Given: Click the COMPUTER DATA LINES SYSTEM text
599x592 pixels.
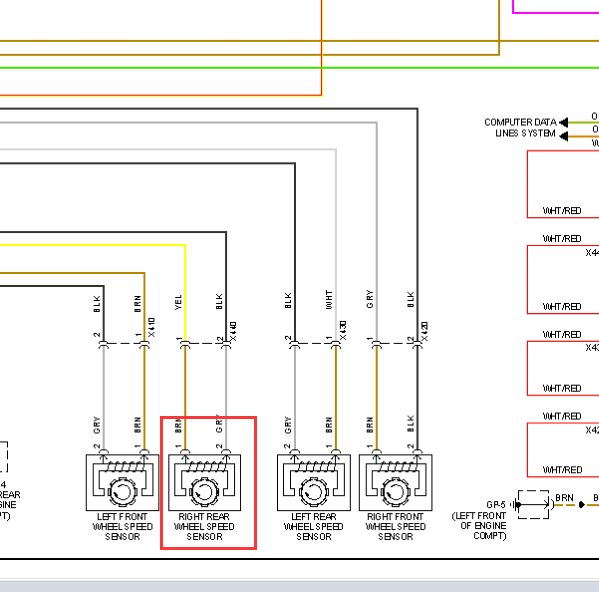Looking at the screenshot, I should pos(520,128).
